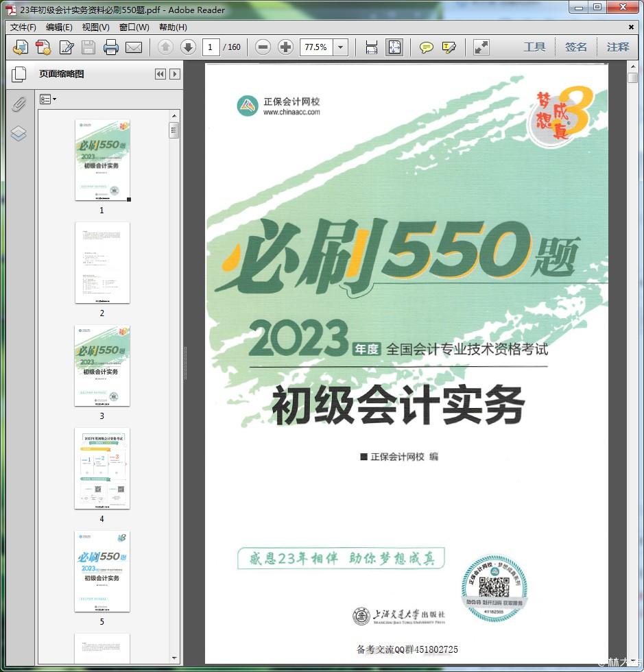The height and width of the screenshot is (672, 644).
Task: Open the thumbnail options dropdown menu
Action: [x=48, y=99]
